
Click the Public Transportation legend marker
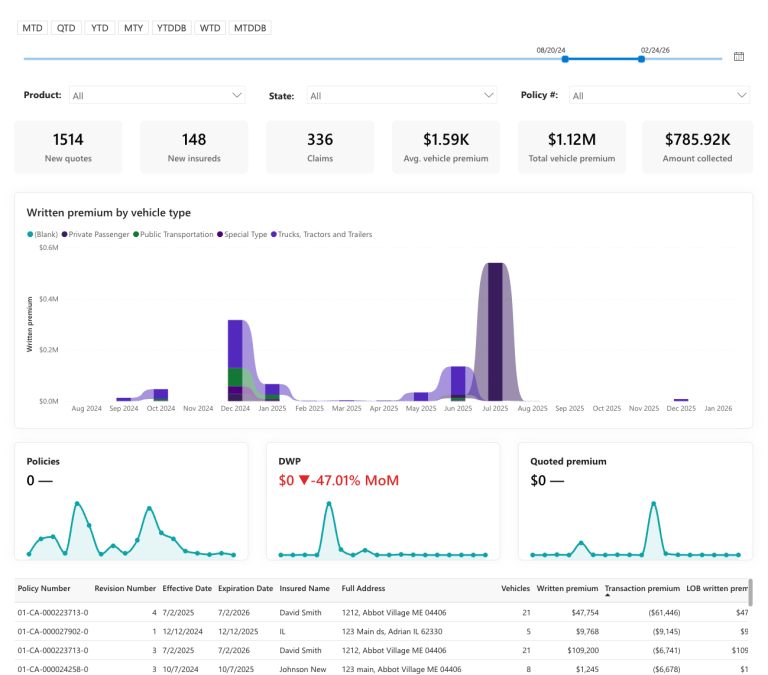(136, 235)
